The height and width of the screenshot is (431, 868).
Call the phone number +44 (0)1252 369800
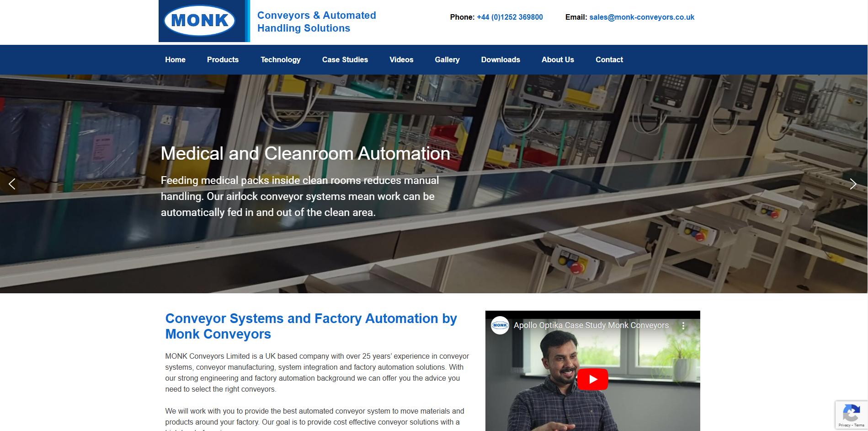tap(510, 17)
